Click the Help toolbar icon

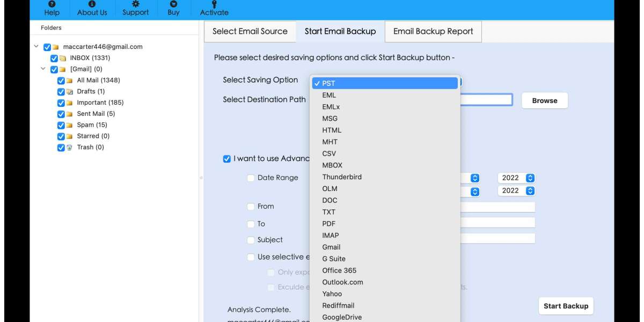tap(52, 4)
